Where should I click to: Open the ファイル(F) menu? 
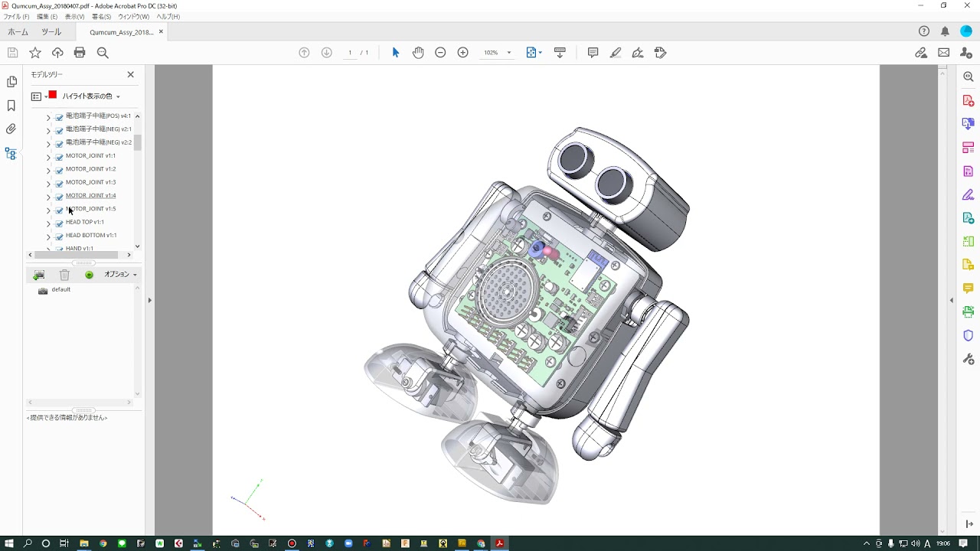[x=16, y=17]
